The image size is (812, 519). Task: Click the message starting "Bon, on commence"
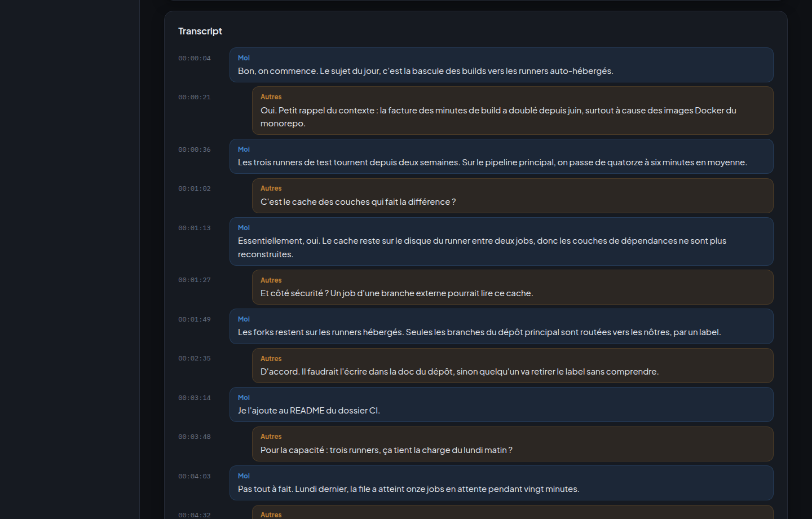click(x=501, y=65)
